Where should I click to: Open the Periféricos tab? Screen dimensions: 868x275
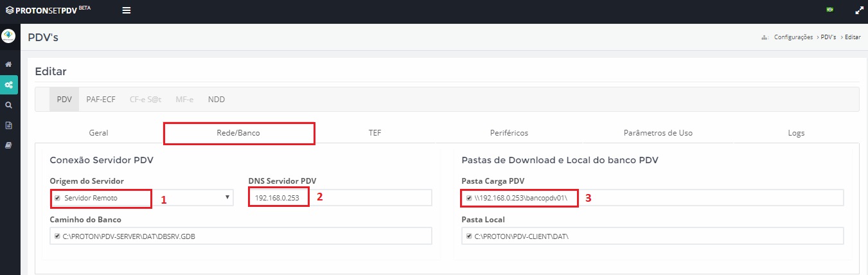[x=509, y=133]
